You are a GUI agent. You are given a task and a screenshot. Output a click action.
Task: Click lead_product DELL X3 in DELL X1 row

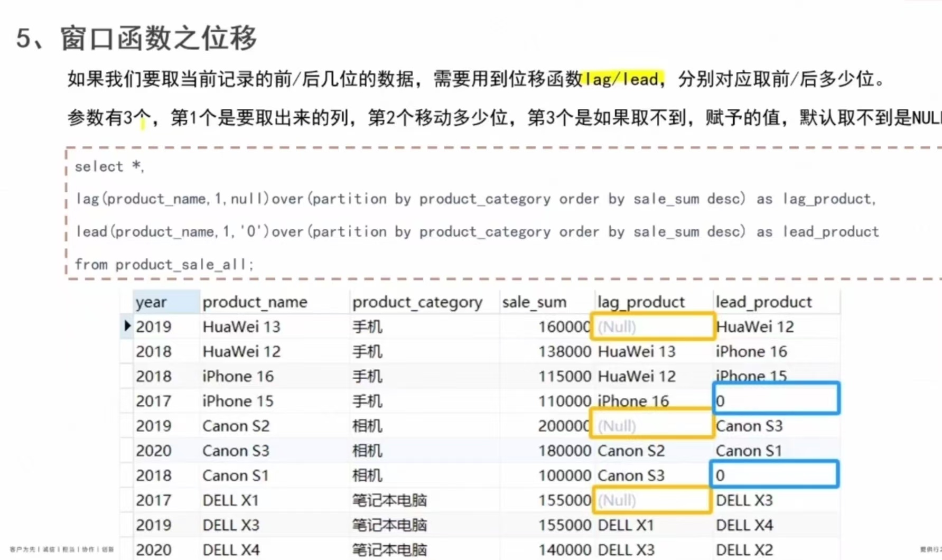click(x=744, y=500)
